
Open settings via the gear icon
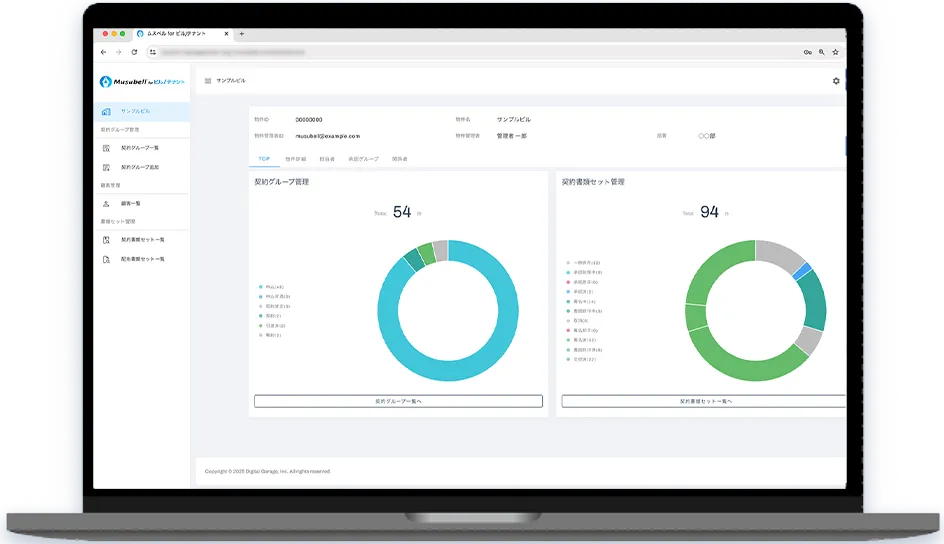[836, 81]
